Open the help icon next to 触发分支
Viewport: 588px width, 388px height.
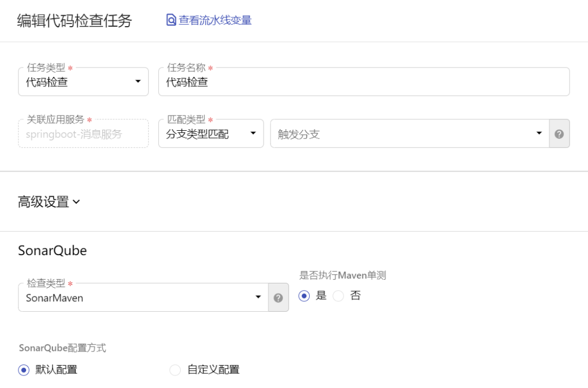559,133
